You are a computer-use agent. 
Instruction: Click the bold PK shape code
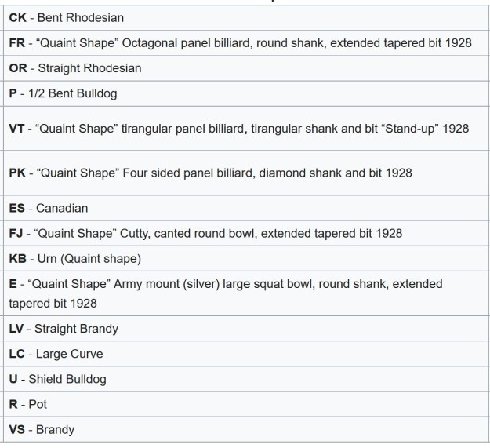[16, 172]
